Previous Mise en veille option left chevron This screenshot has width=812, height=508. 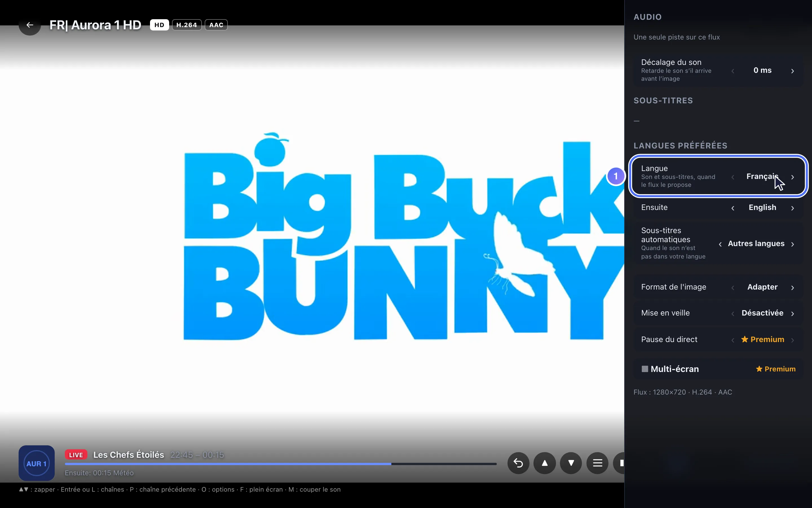pyautogui.click(x=733, y=313)
